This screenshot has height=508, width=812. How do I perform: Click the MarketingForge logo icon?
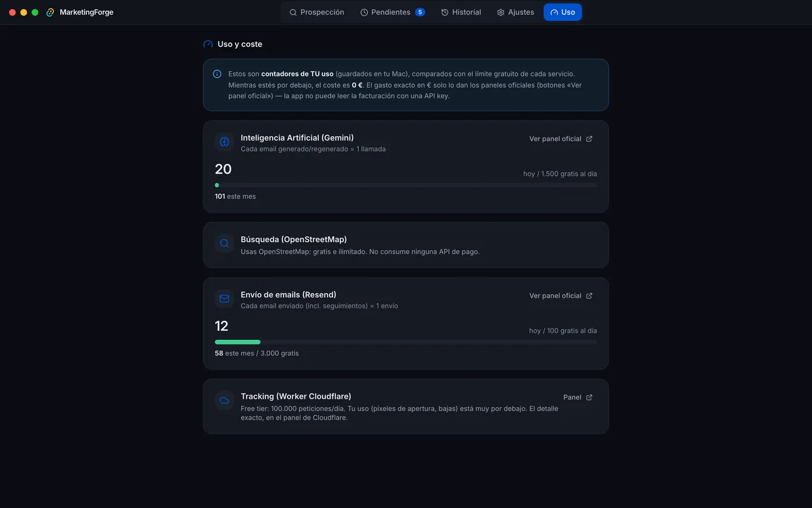50,12
